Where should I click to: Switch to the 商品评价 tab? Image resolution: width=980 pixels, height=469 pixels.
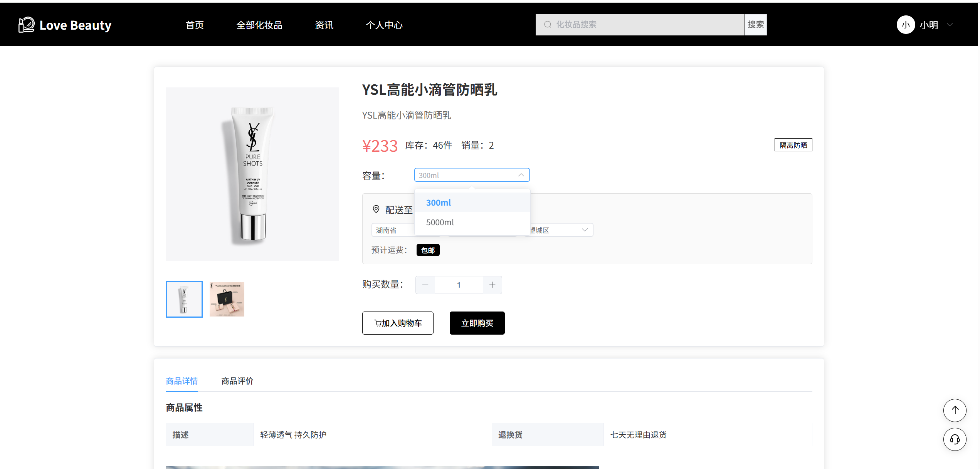(x=237, y=381)
